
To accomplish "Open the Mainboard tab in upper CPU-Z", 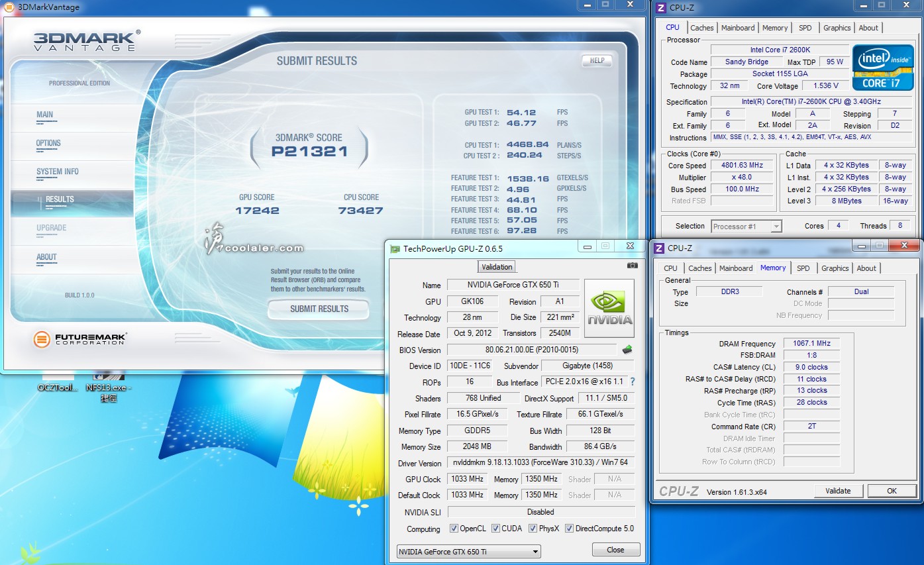I will point(738,28).
